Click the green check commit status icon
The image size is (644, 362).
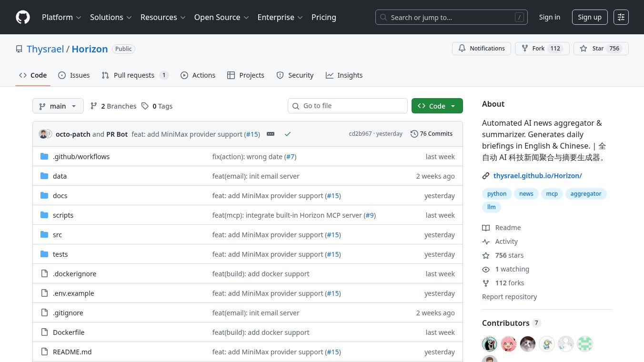pos(288,134)
